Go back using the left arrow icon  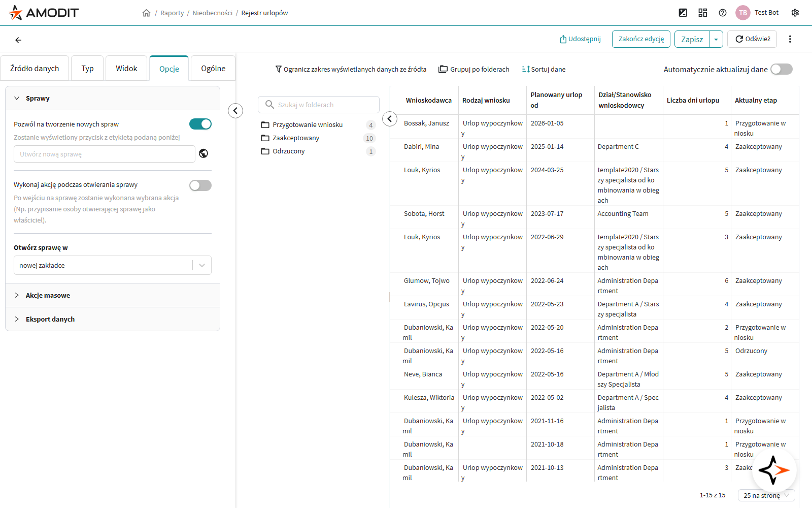coord(18,40)
